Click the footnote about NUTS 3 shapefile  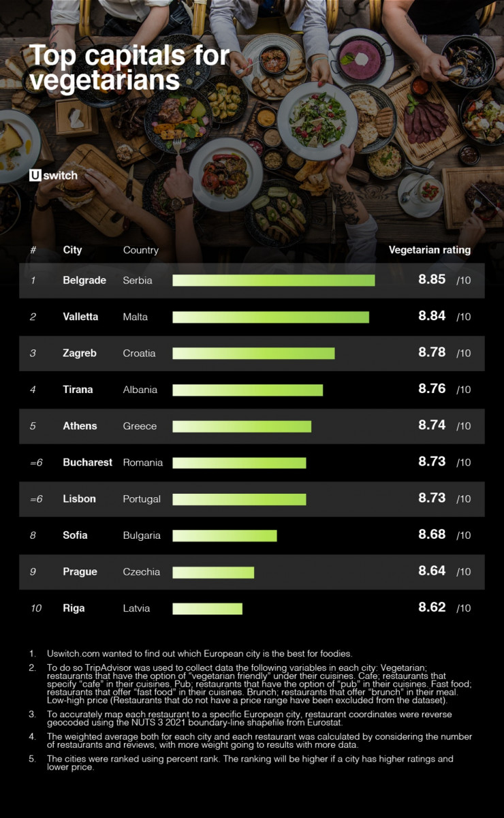click(249, 718)
